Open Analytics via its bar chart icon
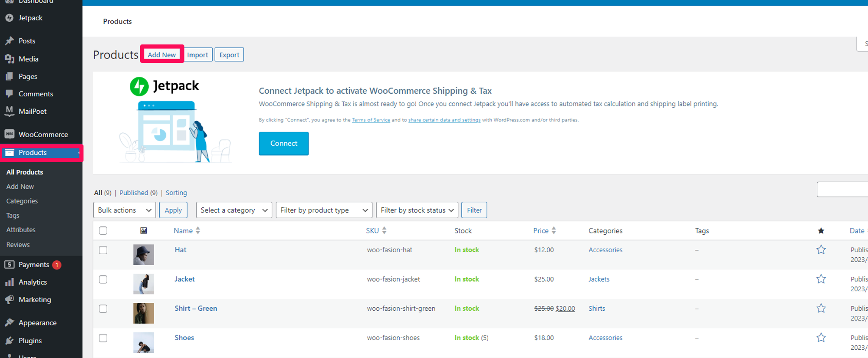Screen dimensions: 868x358 point(9,282)
